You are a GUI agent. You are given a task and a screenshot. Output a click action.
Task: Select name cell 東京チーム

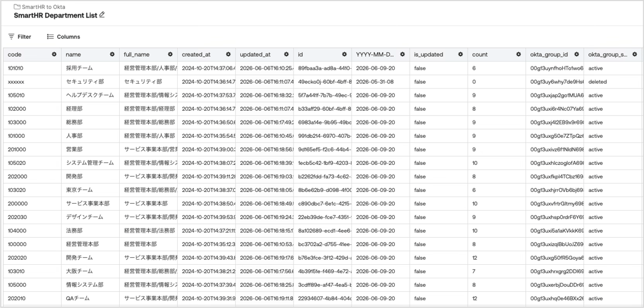(90, 190)
